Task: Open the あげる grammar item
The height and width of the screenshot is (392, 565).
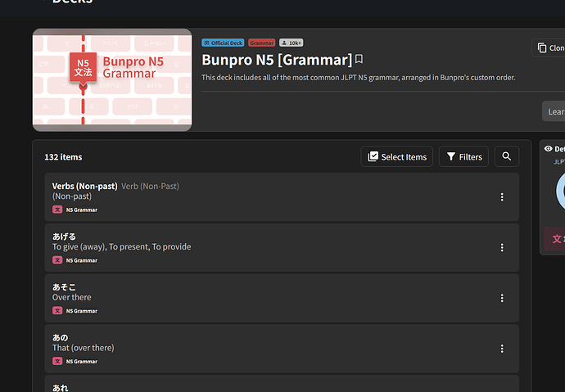Action: click(282, 248)
